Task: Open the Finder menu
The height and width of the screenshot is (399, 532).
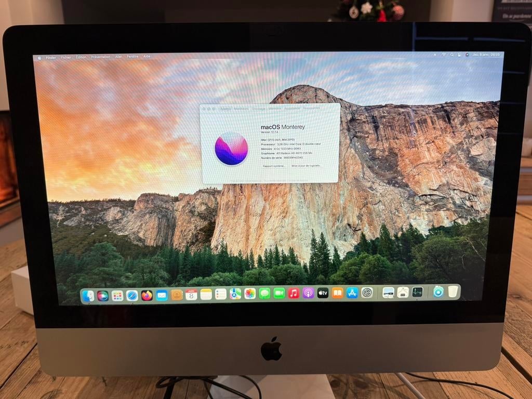Action: (x=51, y=58)
